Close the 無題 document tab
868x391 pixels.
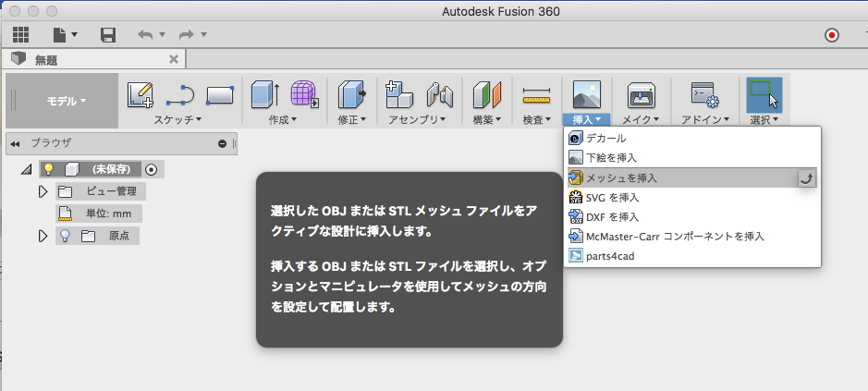174,59
